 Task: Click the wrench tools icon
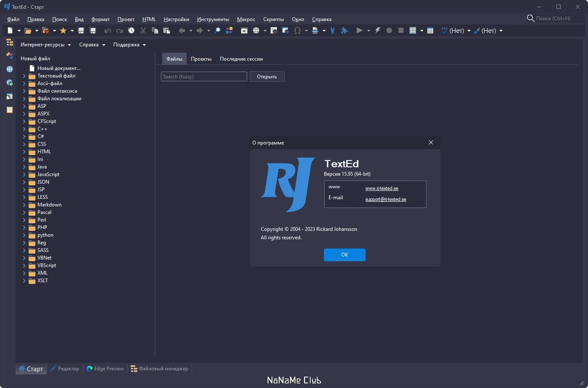[332, 30]
